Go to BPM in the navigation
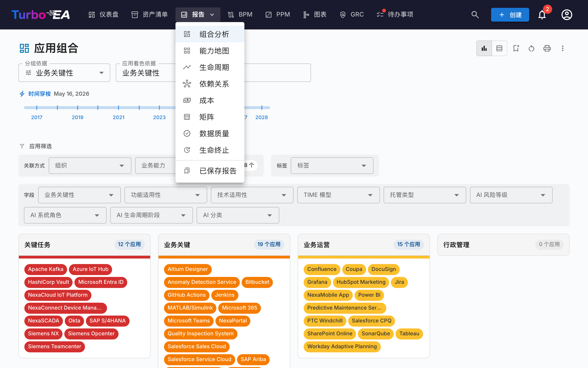Viewport: 588px width, 368px height. pyautogui.click(x=240, y=14)
